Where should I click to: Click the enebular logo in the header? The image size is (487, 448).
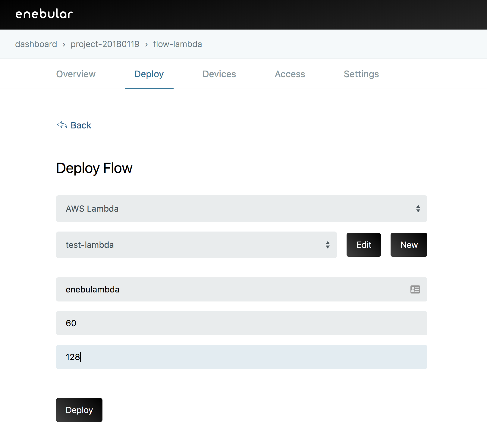coord(44,14)
